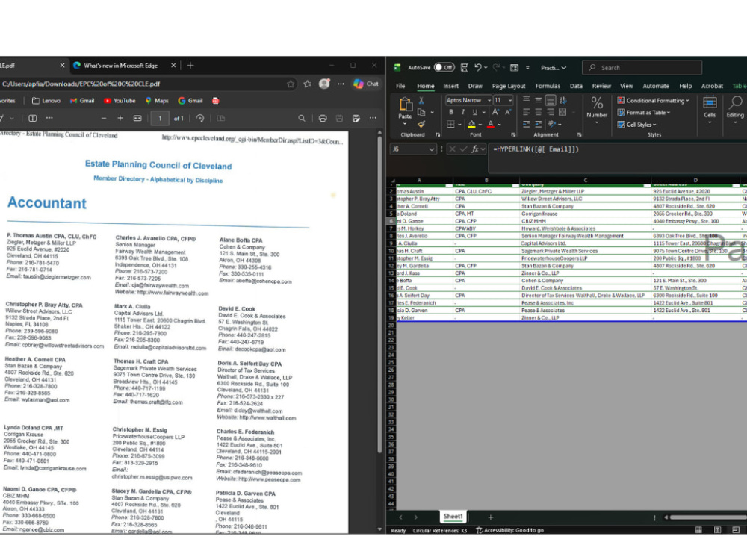Switch to the Data ribbon tab

click(576, 86)
